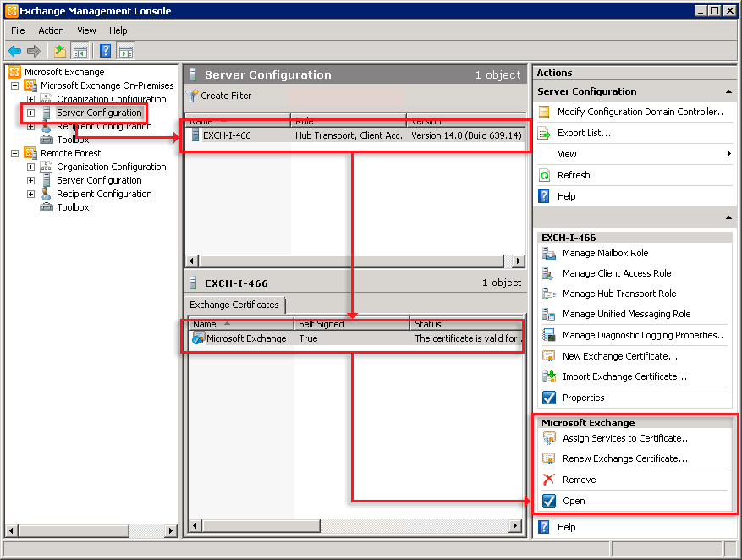Click Import Exchange Certificate action
742x560 pixels.
(624, 376)
